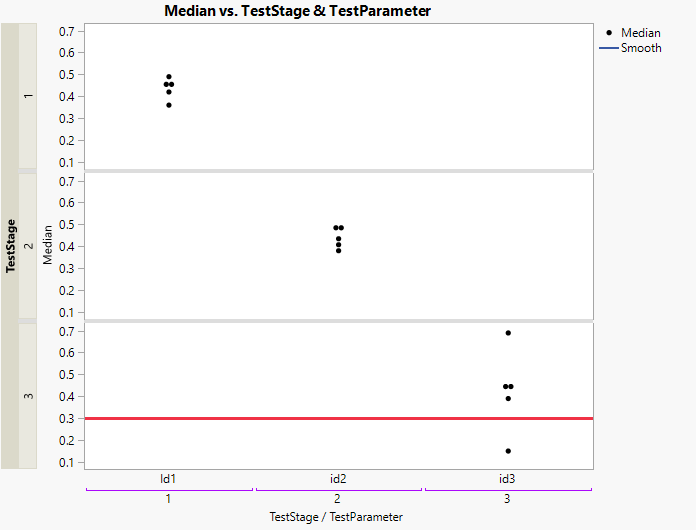
Task: Select the Smooth legend text label
Action: click(641, 48)
